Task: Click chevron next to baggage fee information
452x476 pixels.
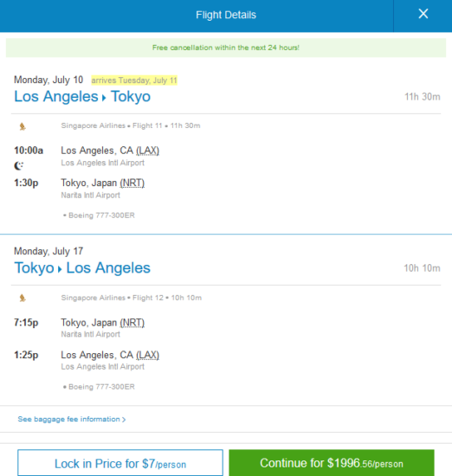Action: tap(124, 420)
